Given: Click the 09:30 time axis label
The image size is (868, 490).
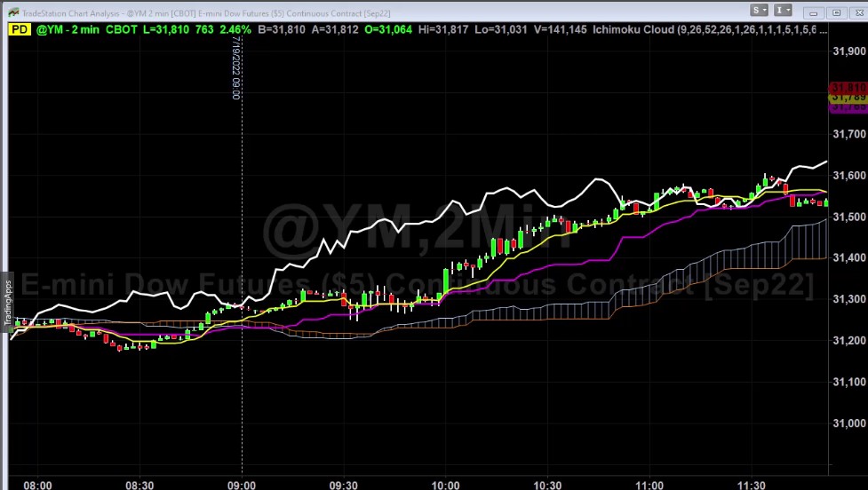Looking at the screenshot, I should 344,485.
